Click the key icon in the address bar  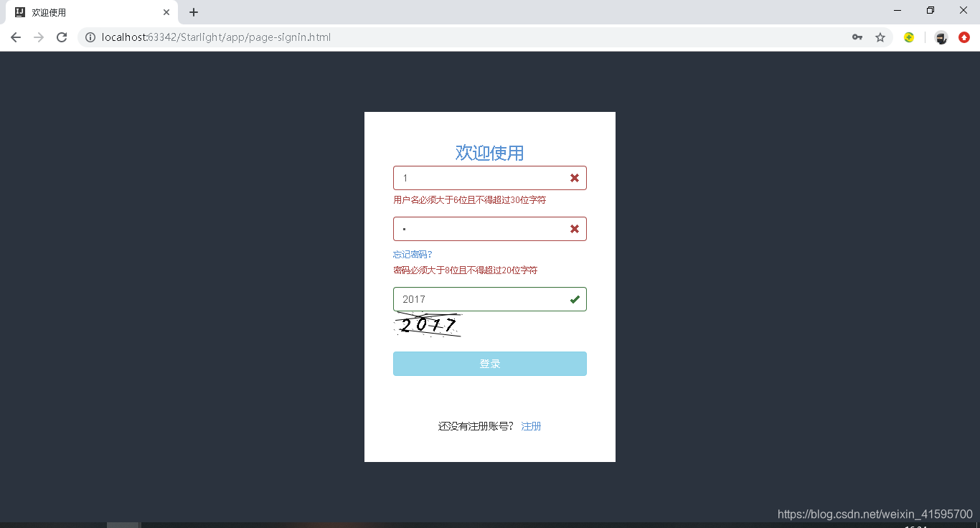pyautogui.click(x=857, y=37)
